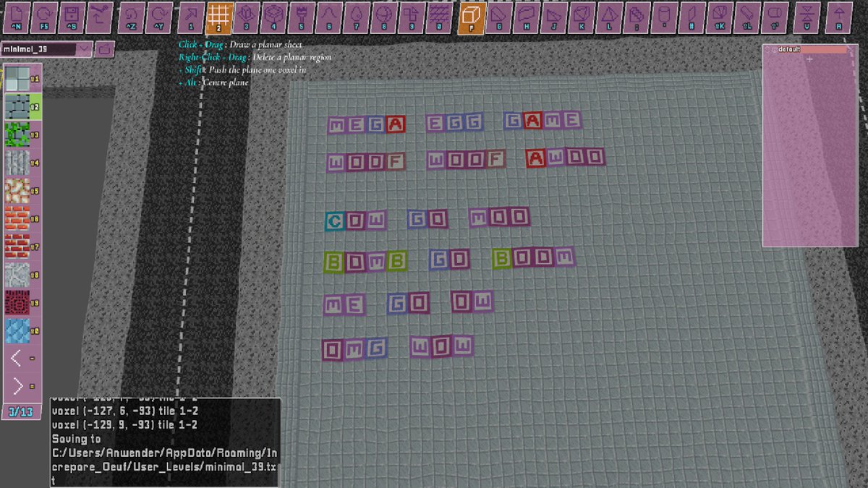Select the hollow box tool labeled 4

click(x=273, y=17)
